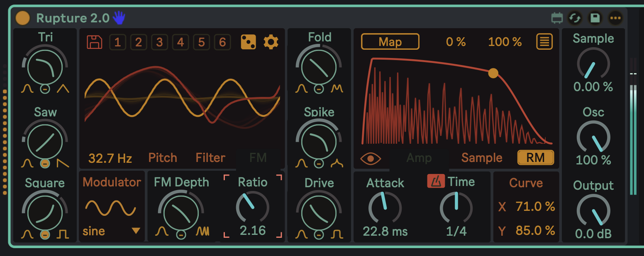Click the square icon under Drive knob
Screen dimensions: 644x256
click(x=337, y=234)
